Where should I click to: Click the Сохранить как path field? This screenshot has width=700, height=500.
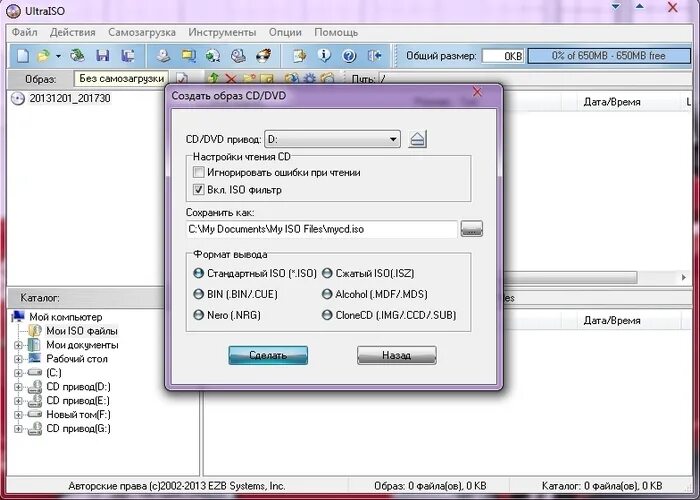[x=321, y=229]
